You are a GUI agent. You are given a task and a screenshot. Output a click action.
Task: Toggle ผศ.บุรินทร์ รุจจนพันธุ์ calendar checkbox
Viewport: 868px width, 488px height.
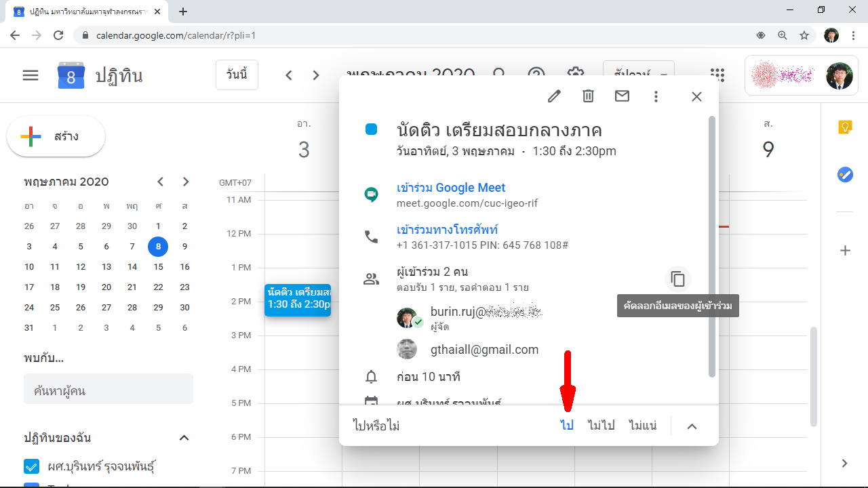[x=31, y=466]
